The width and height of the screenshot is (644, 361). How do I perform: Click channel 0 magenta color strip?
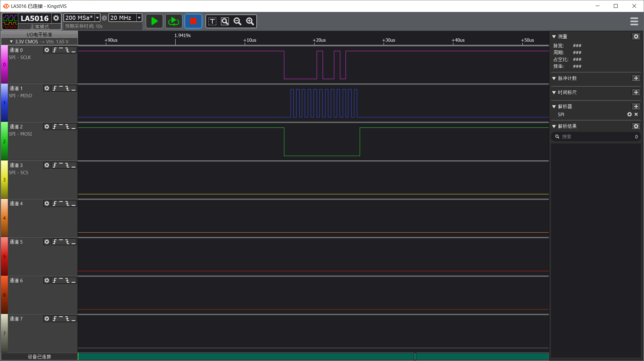pyautogui.click(x=4, y=64)
